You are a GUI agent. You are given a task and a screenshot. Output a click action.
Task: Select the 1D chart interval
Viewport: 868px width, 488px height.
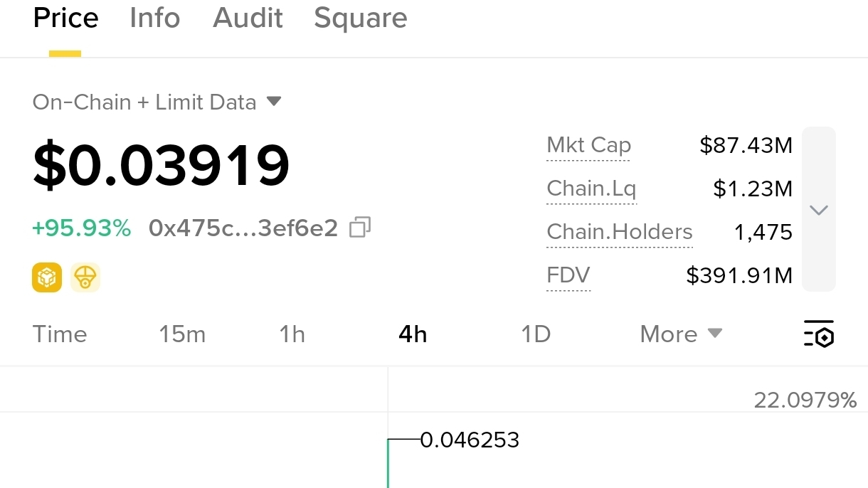(536, 334)
